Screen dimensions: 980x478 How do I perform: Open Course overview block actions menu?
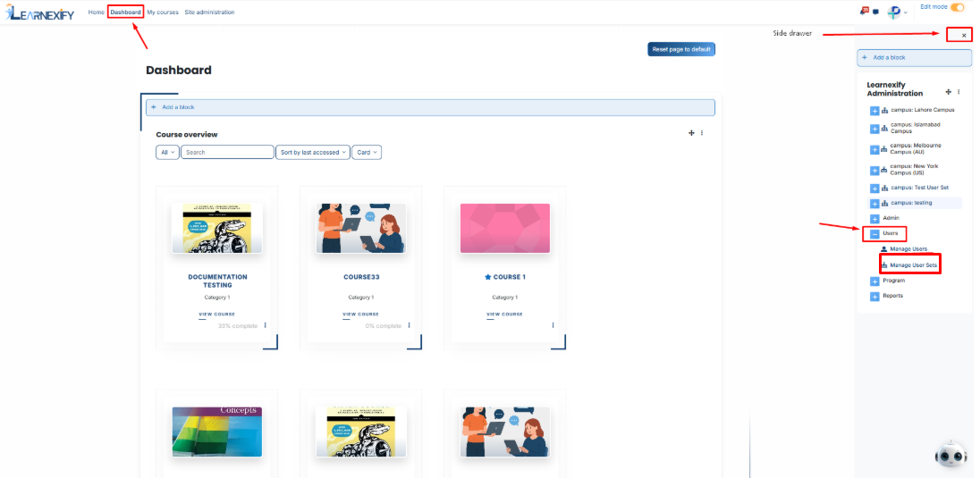(x=702, y=133)
